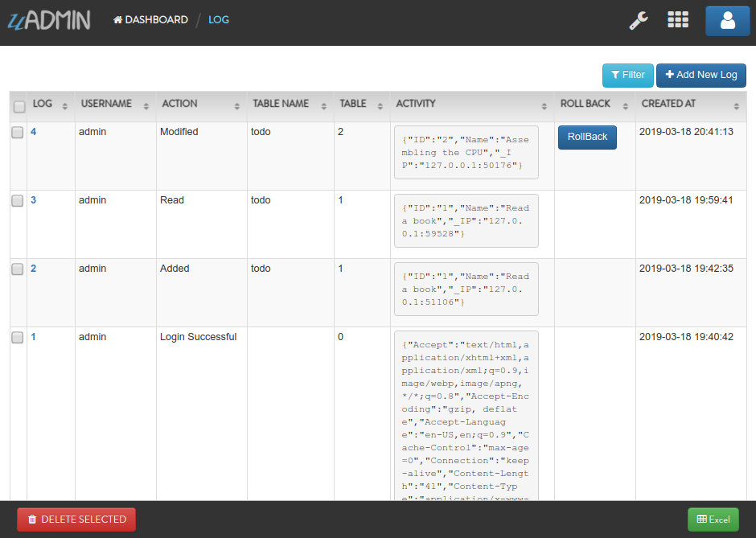This screenshot has height=538, width=756.
Task: Sort by the LOG column sort arrows
Action: click(65, 106)
